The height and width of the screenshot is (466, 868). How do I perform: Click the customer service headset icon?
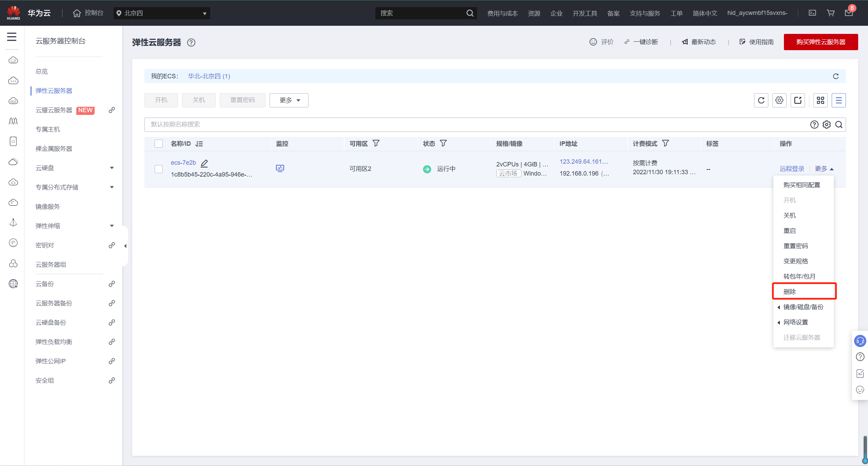(860, 341)
